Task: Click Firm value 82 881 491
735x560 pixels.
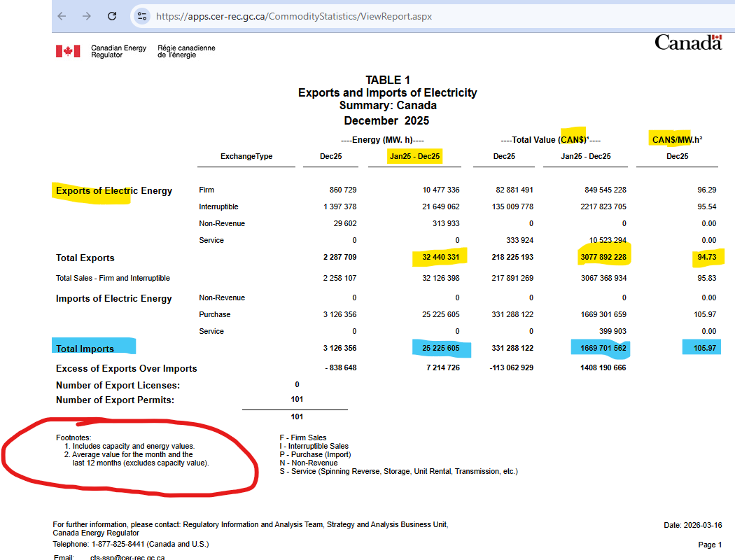Action: pos(514,190)
